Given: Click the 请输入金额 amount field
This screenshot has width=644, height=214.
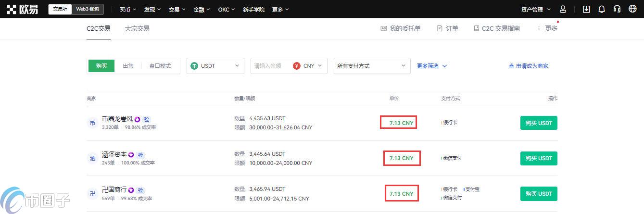Looking at the screenshot, I should pos(269,66).
